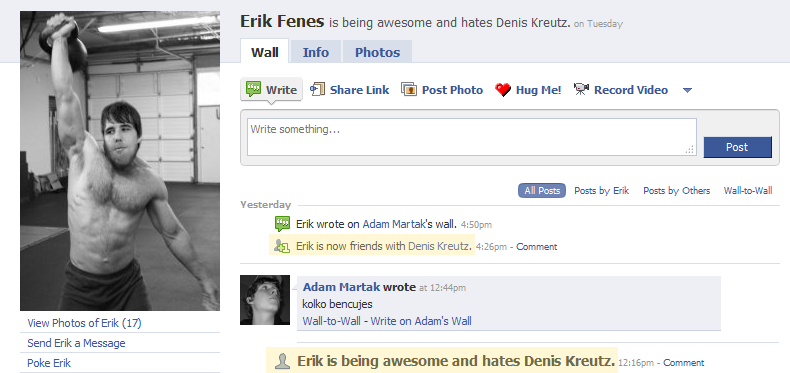Image resolution: width=790 pixels, height=373 pixels.
Task: Click the status icon beside Erik is being awesome
Action: (x=283, y=361)
